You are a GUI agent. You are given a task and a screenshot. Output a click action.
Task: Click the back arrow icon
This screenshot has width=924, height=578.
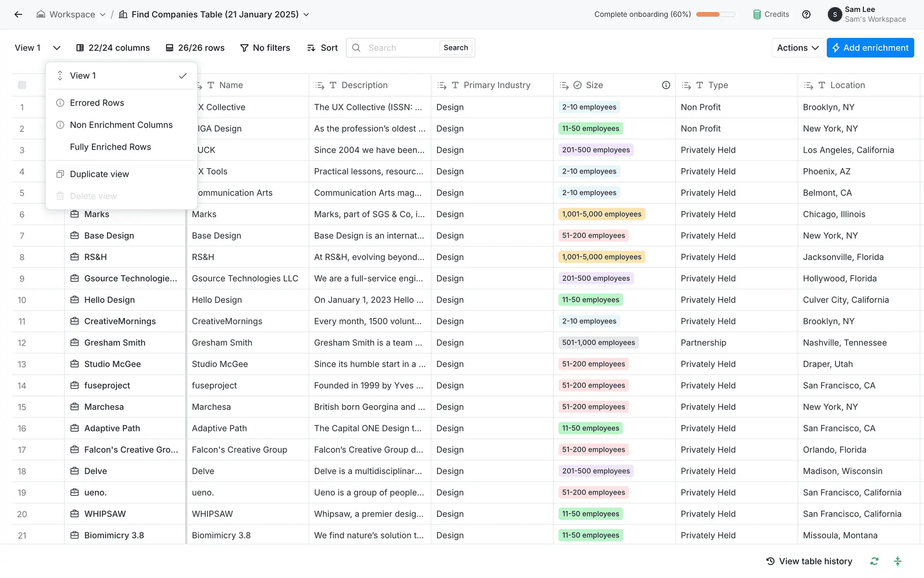(x=18, y=14)
